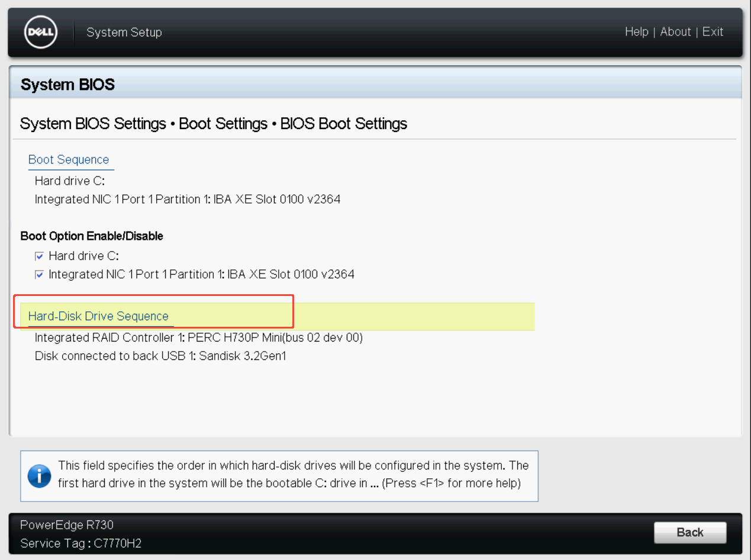The height and width of the screenshot is (560, 751).
Task: Click the help description text box
Action: coord(279,476)
